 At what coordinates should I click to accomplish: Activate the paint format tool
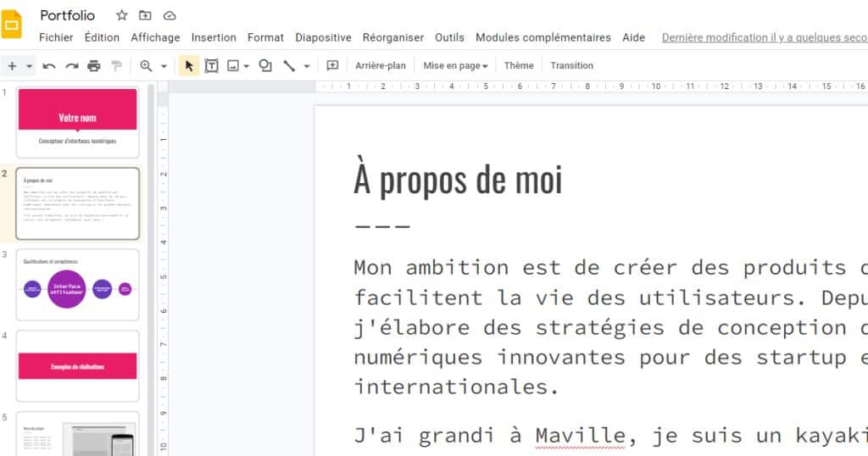[x=116, y=66]
